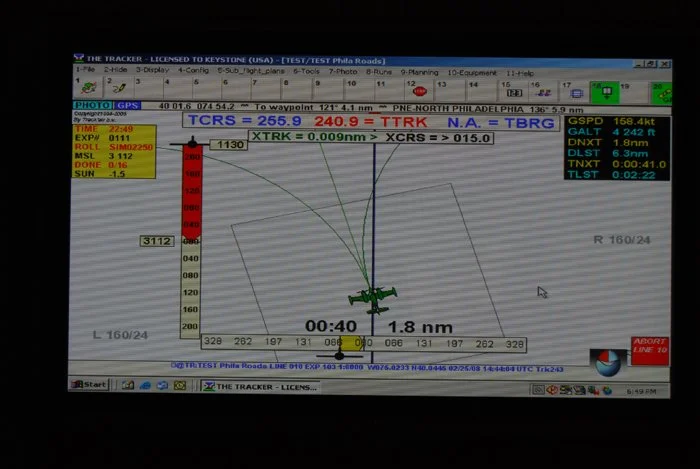
Task: Open the 1-File menu
Action: (85, 70)
